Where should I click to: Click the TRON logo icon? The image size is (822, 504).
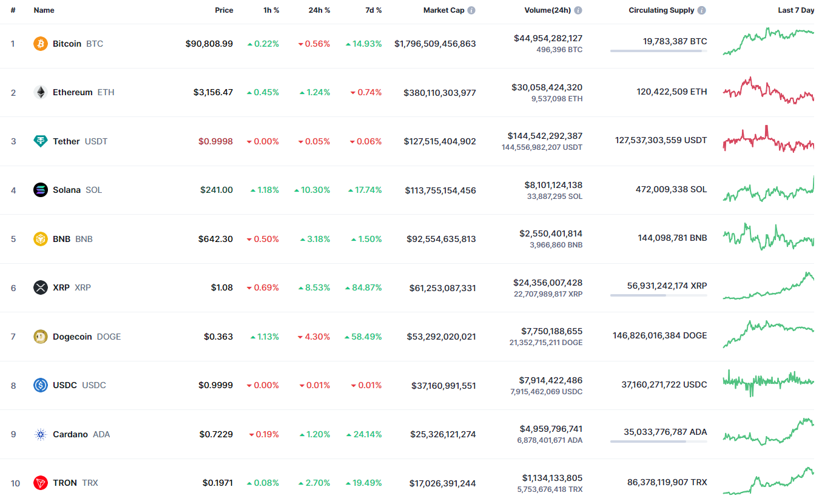pyautogui.click(x=41, y=483)
